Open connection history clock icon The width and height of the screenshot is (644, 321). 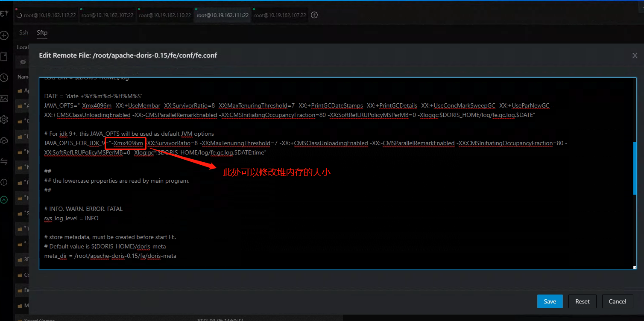pos(4,78)
